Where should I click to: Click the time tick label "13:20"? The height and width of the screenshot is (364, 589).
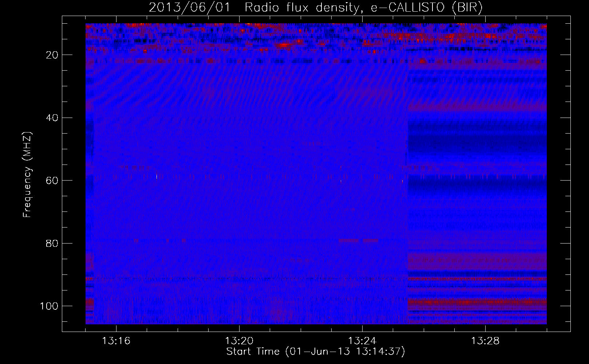[x=239, y=341]
